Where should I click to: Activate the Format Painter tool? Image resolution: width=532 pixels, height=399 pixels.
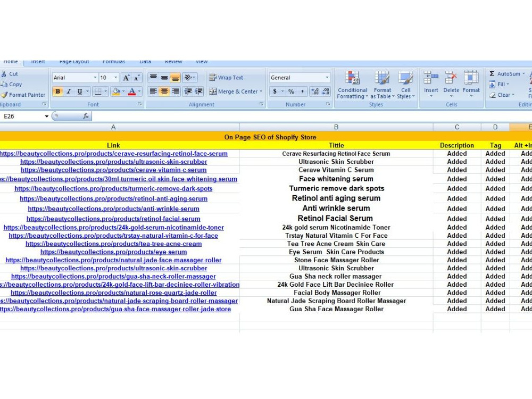point(23,95)
